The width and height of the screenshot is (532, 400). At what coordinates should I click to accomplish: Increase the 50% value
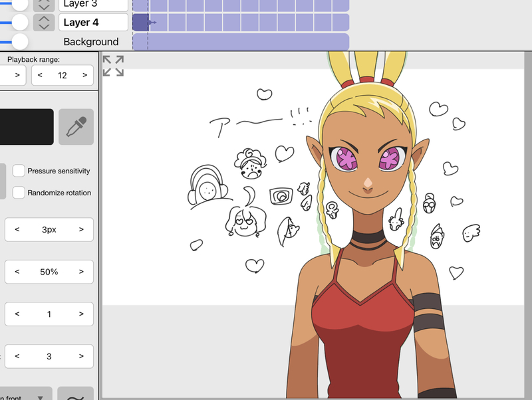pos(81,272)
